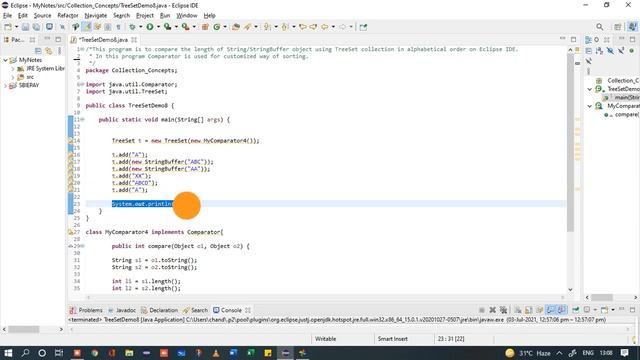The height and width of the screenshot is (360, 640).
Task: Toggle Hide Non-Public Members in Outline
Action: [x=631, y=51]
